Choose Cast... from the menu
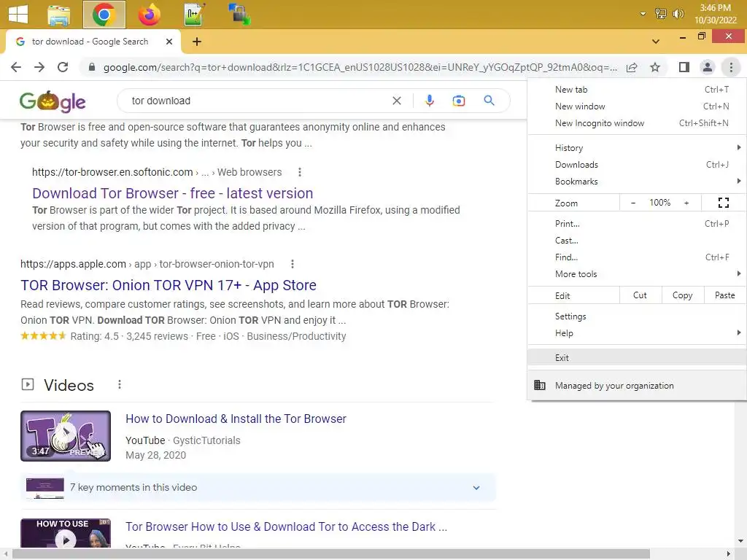The height and width of the screenshot is (560, 747). [x=637, y=240]
